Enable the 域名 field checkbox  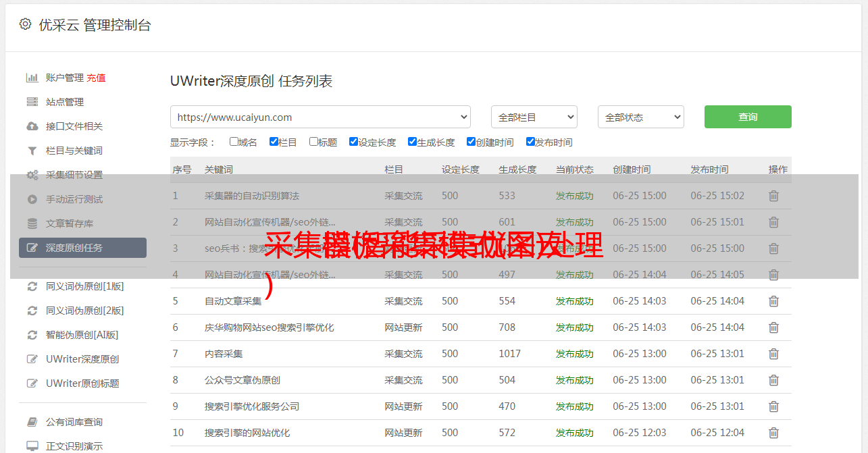pyautogui.click(x=234, y=142)
